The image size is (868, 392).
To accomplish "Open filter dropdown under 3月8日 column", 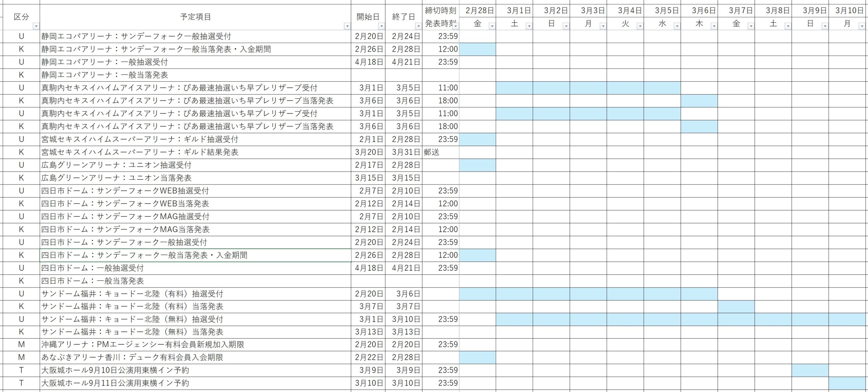I will pyautogui.click(x=788, y=26).
